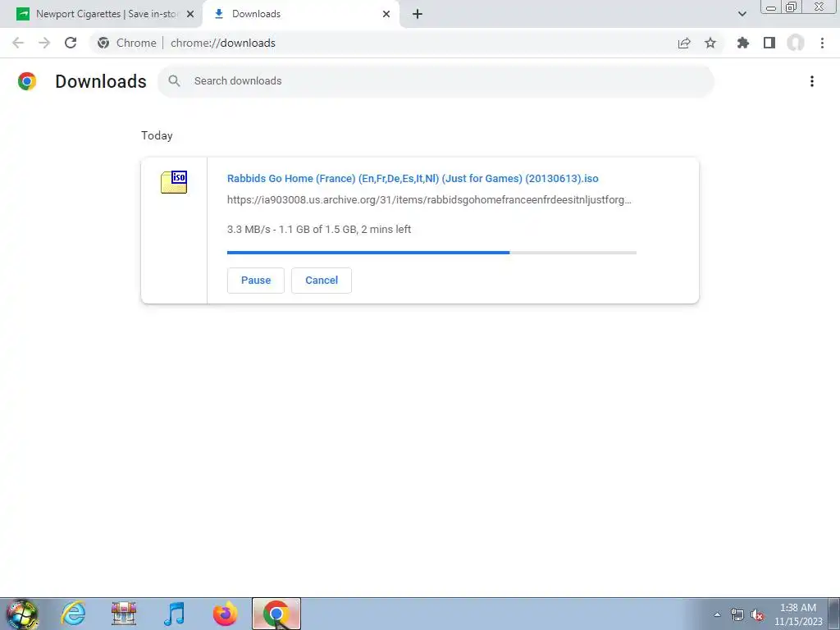Launch Firefox from the taskbar
Viewport: 840px width, 630px height.
[x=225, y=614]
